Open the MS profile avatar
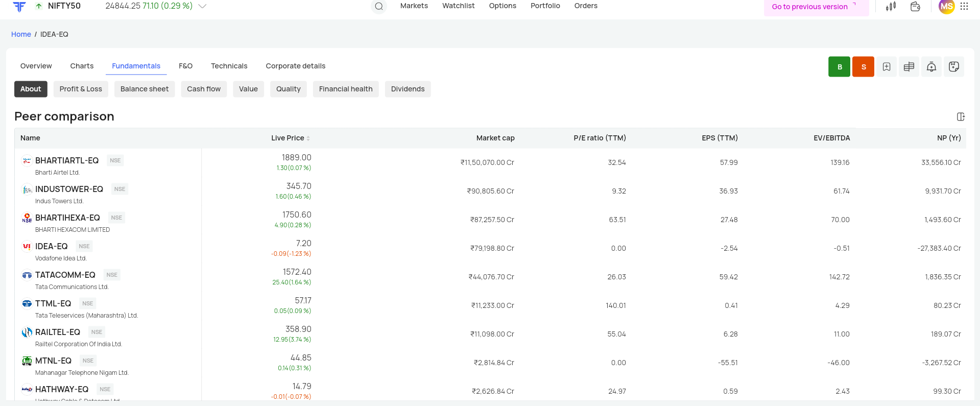The height and width of the screenshot is (406, 980). click(946, 6)
